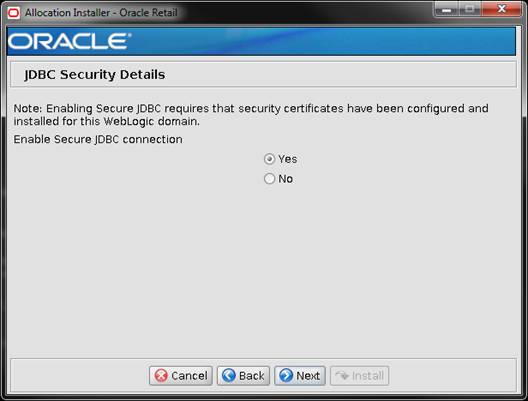Select the No radio button

point(269,179)
